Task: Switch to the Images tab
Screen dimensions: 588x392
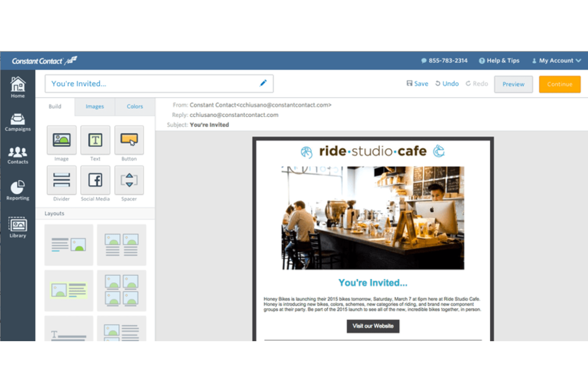Action: tap(95, 106)
